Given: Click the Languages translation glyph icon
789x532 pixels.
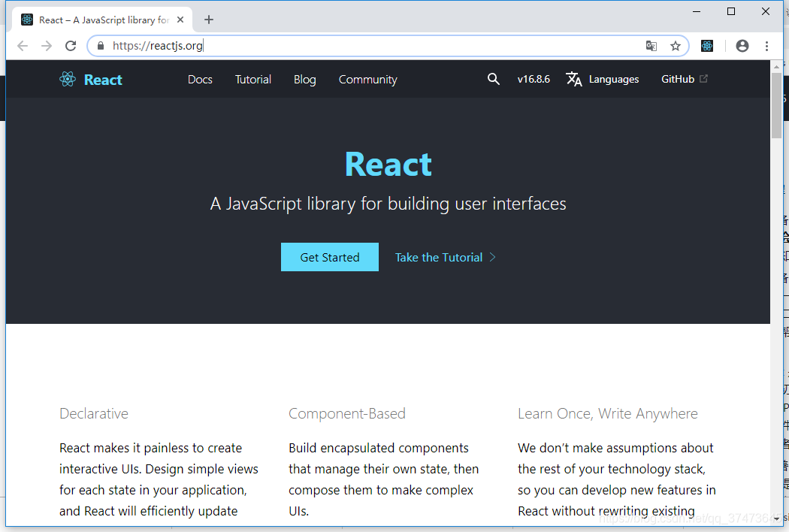Looking at the screenshot, I should 573,79.
